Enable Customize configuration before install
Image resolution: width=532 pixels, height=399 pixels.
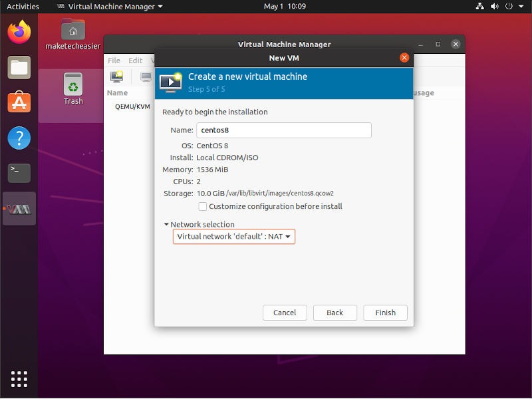click(x=202, y=207)
